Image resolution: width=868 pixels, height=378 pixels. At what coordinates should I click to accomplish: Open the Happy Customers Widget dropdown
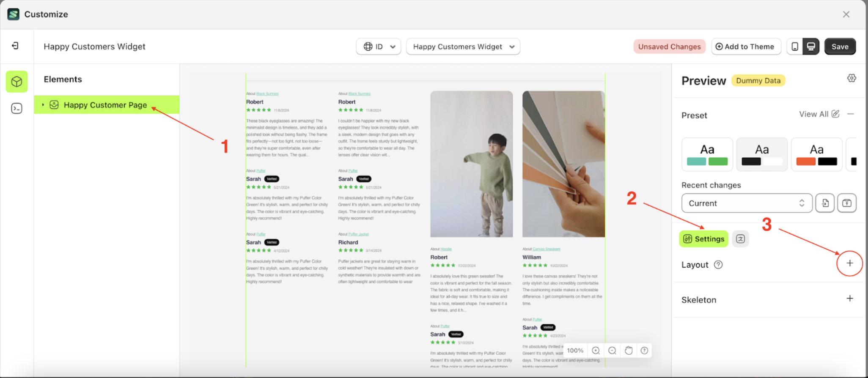coord(463,47)
